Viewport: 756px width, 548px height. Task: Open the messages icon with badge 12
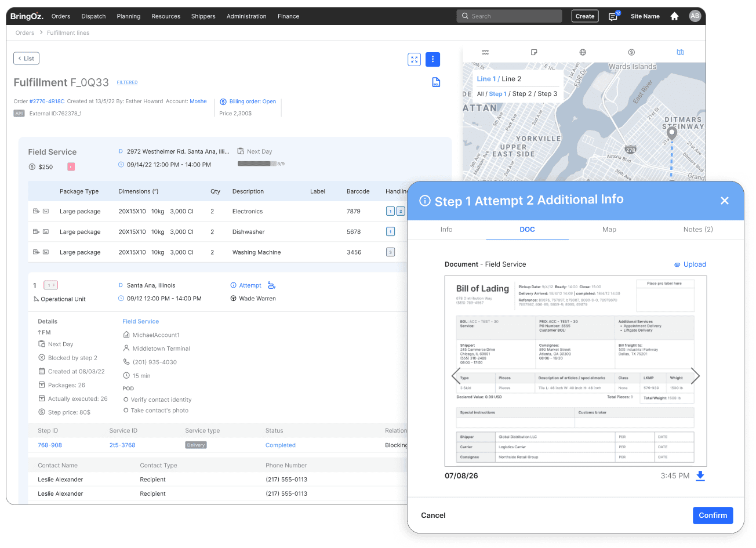coord(613,16)
